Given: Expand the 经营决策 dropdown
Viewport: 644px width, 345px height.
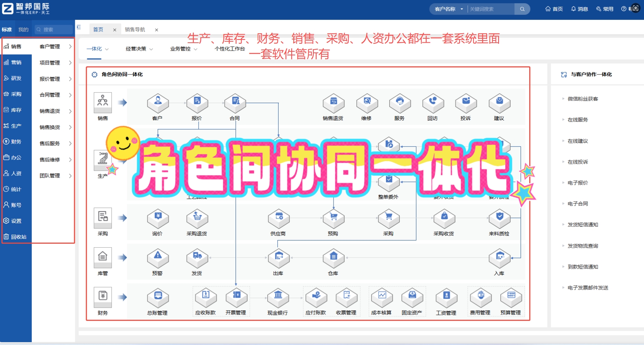Looking at the screenshot, I should (139, 49).
